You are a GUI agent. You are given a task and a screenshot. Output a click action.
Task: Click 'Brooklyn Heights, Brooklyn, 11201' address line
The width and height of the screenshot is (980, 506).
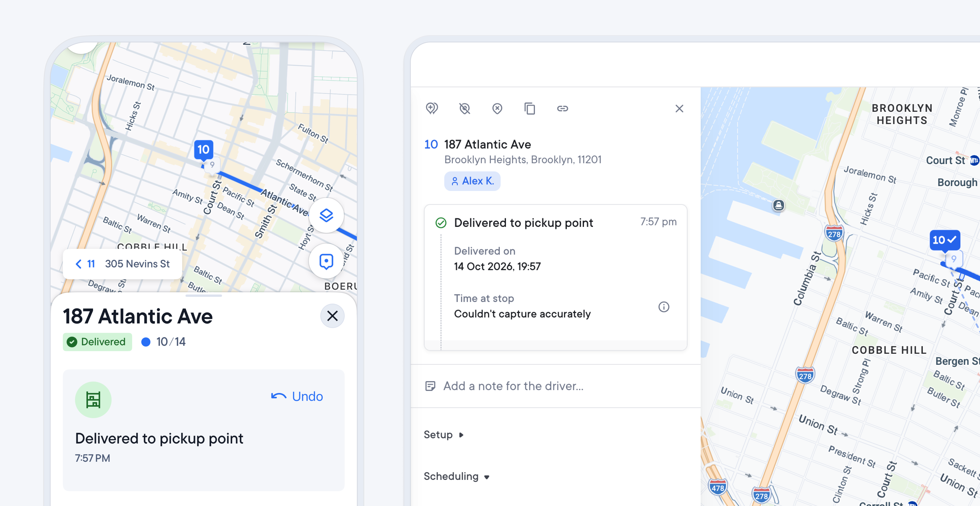(523, 160)
